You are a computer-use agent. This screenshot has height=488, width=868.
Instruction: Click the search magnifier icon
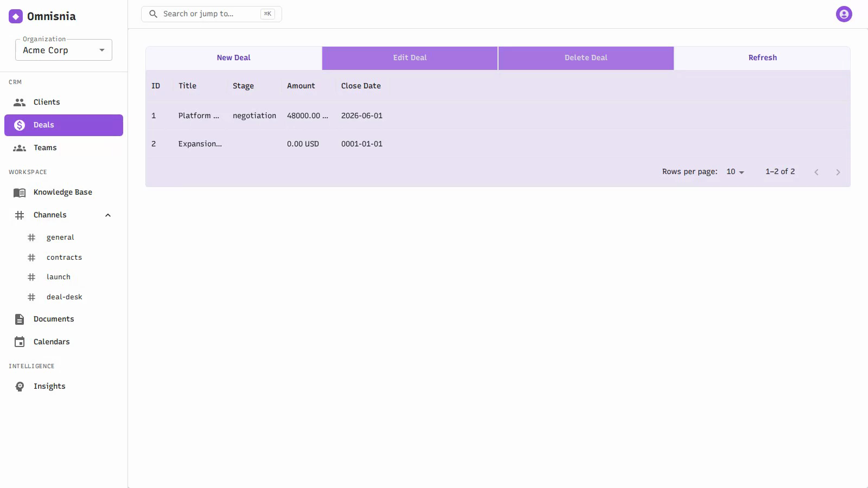154,14
